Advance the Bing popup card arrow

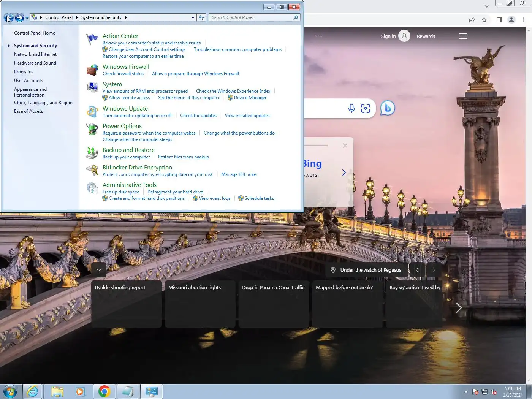tap(344, 173)
